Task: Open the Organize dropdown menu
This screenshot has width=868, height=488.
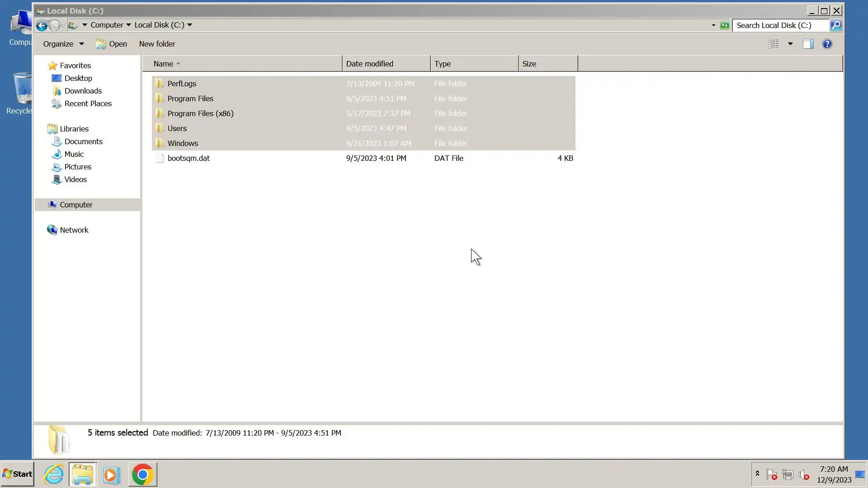Action: click(x=63, y=44)
